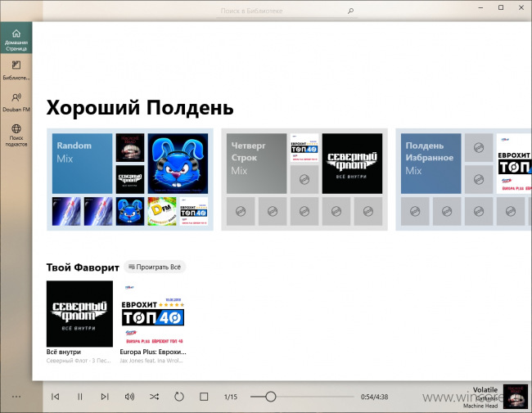The height and width of the screenshot is (413, 532).
Task: Click the 1/15 track counter
Action: point(230,397)
